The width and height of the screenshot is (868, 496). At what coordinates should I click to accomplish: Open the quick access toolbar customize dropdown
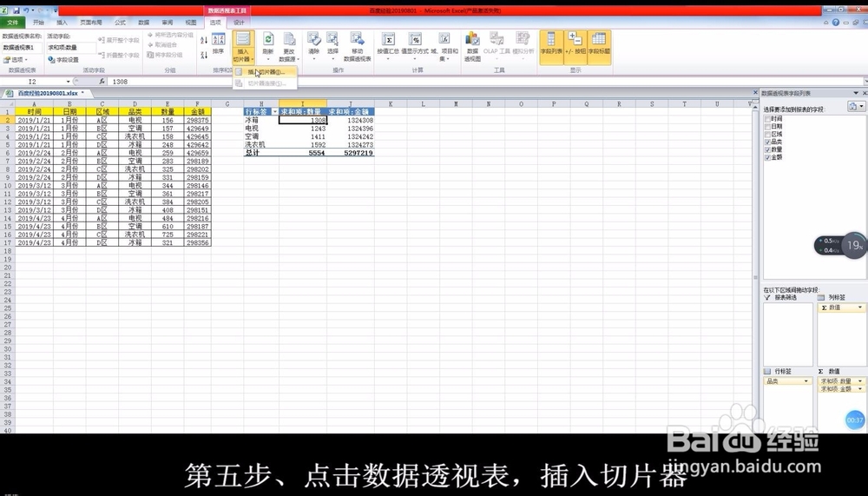click(56, 10)
